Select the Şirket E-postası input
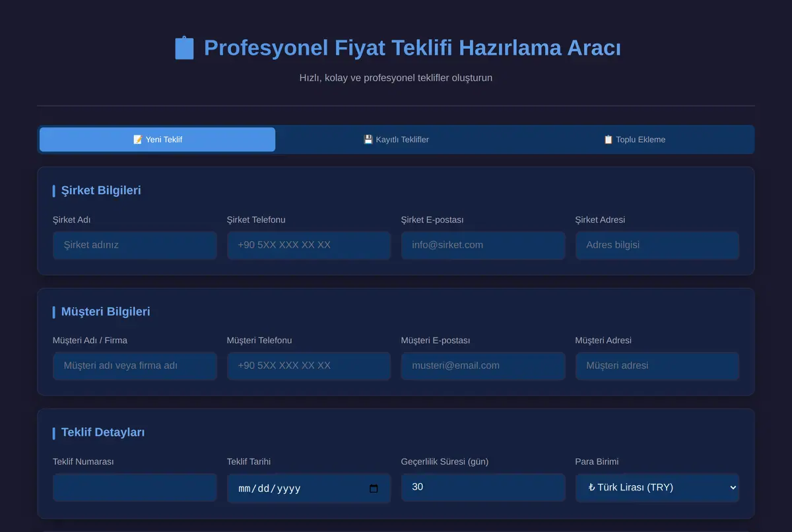Screen dimensions: 792x532 [483, 245]
